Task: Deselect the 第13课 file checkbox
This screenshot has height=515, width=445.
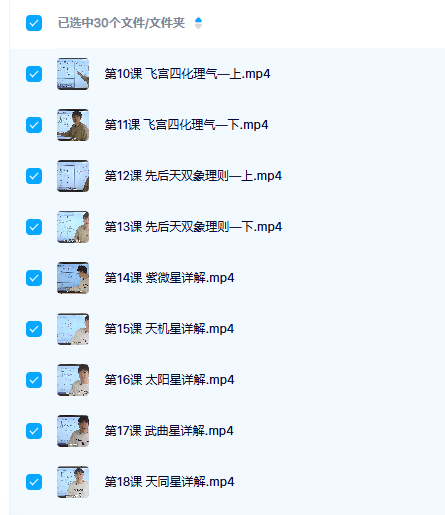Action: tap(34, 227)
